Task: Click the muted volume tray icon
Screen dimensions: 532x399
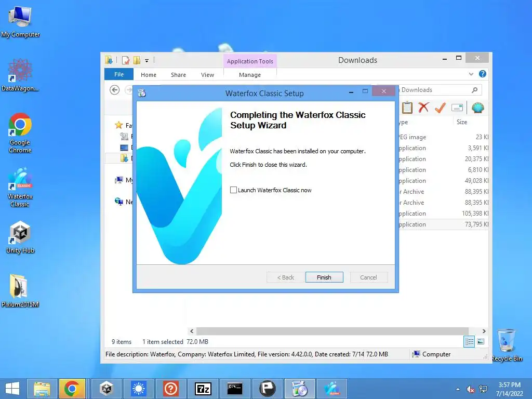Action: (x=470, y=389)
